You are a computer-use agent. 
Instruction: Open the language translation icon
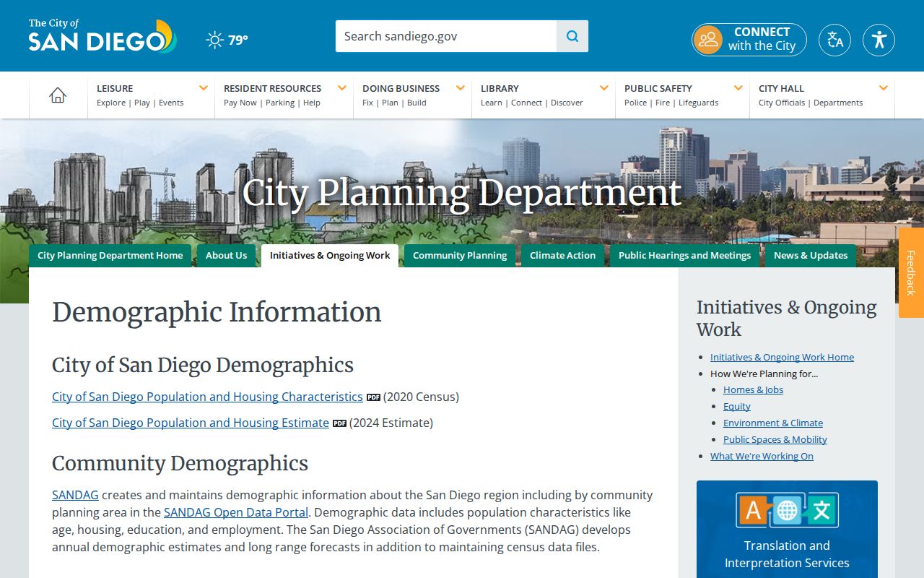tap(834, 40)
